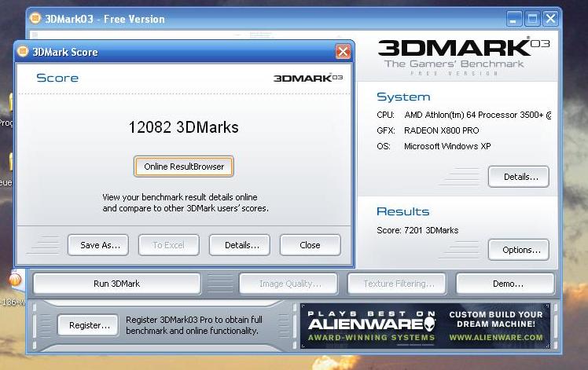Click the red X of the 3DMark Score dialog
The image size is (588, 370).
[343, 52]
